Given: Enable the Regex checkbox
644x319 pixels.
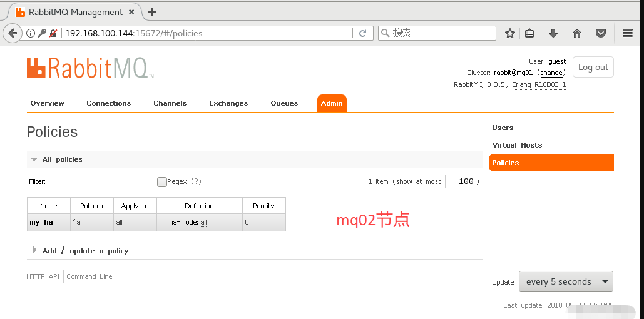Looking at the screenshot, I should [x=162, y=182].
